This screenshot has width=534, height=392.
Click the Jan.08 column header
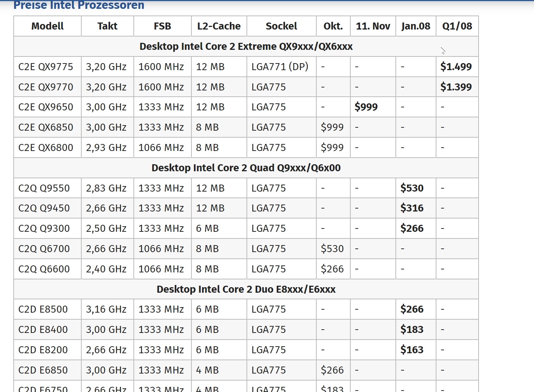(x=416, y=26)
